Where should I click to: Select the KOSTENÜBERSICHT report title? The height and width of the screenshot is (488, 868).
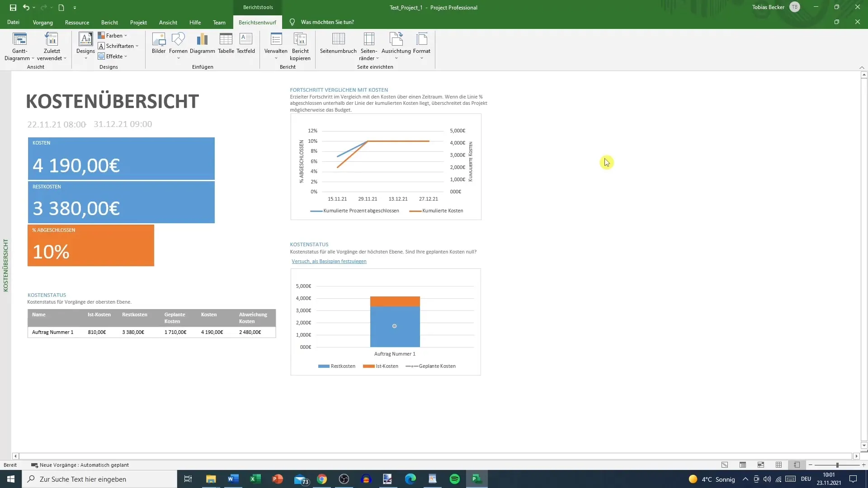coord(112,101)
